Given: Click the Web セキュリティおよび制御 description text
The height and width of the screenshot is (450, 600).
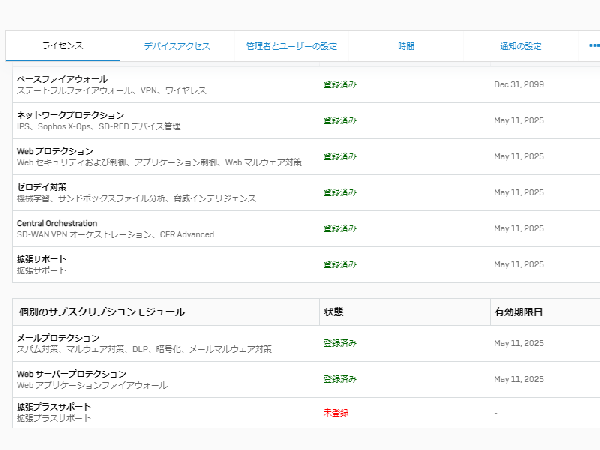Looking at the screenshot, I should [x=159, y=162].
